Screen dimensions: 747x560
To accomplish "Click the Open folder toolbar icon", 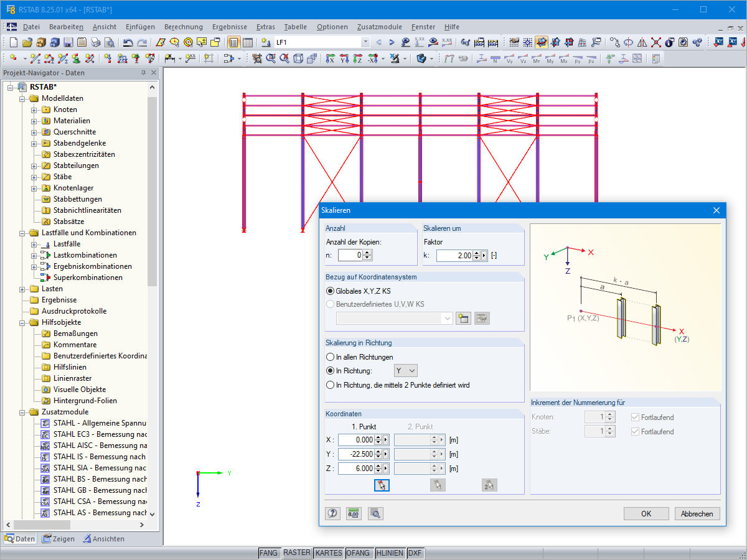I will [x=27, y=42].
